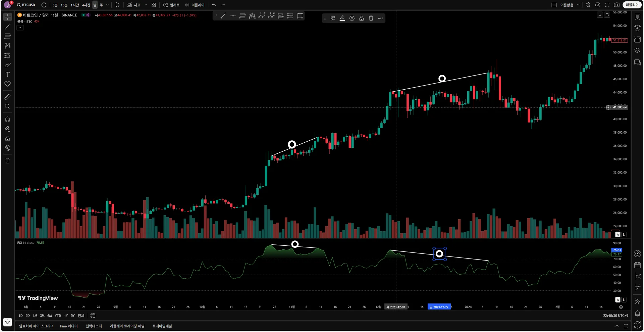Open the help center question icon

(637, 325)
